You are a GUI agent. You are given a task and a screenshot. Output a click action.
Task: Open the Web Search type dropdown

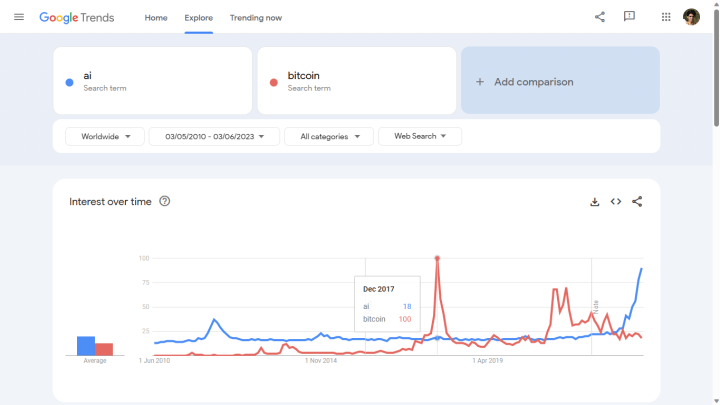pos(420,136)
